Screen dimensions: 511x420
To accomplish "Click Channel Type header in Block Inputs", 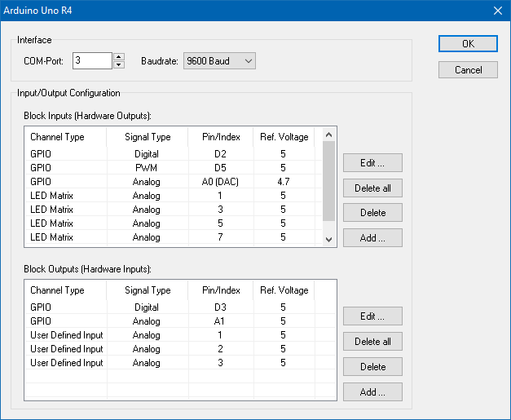I will [65, 137].
